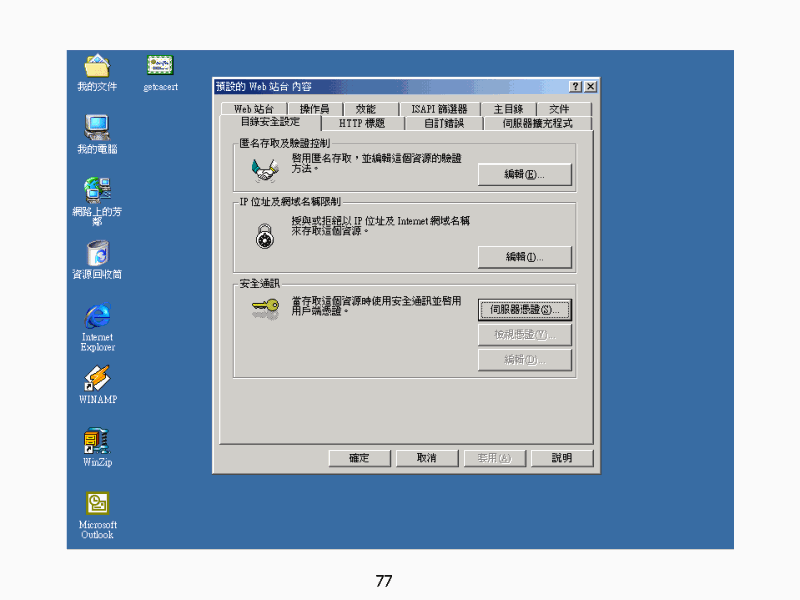
Task: Switch to the Web 站台 tab
Action: pyautogui.click(x=253, y=109)
